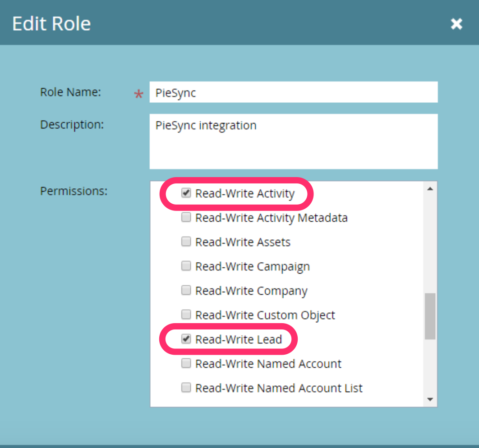Click the Permissions: field label

pyautogui.click(x=74, y=191)
